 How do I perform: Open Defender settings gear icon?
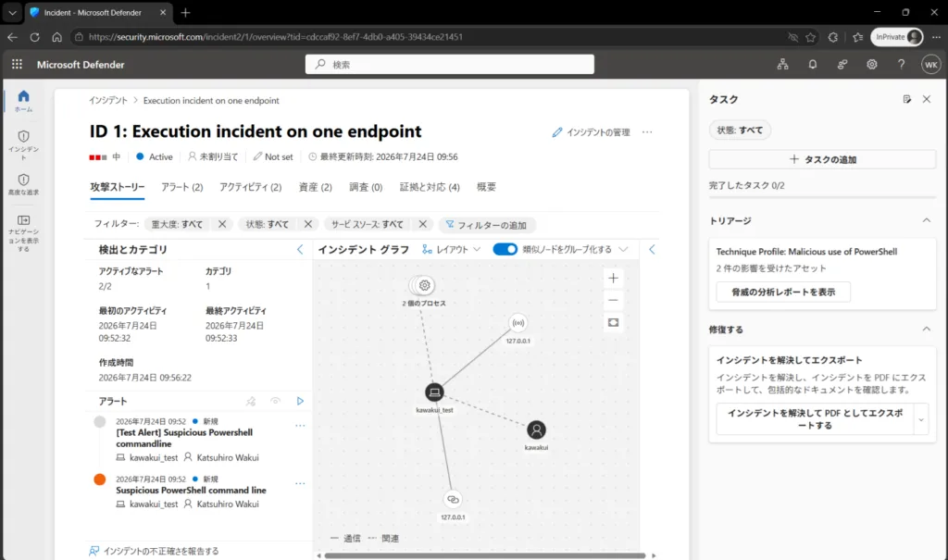872,64
